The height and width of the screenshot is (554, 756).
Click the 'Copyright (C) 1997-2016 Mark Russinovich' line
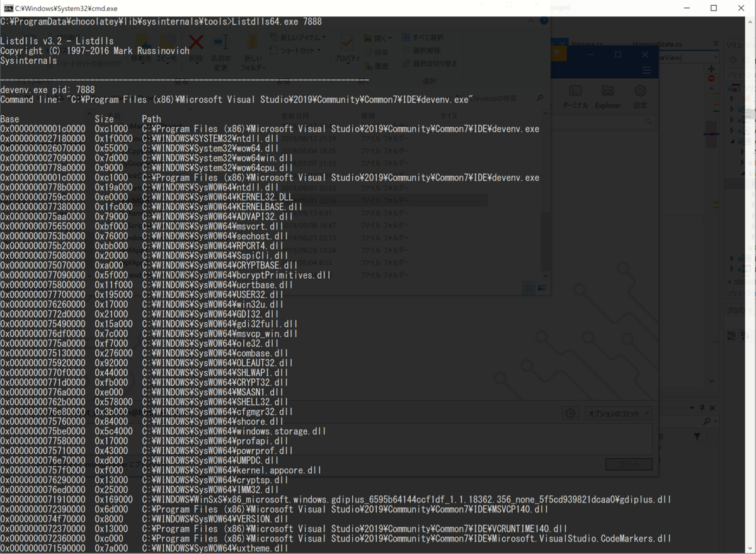click(94, 51)
